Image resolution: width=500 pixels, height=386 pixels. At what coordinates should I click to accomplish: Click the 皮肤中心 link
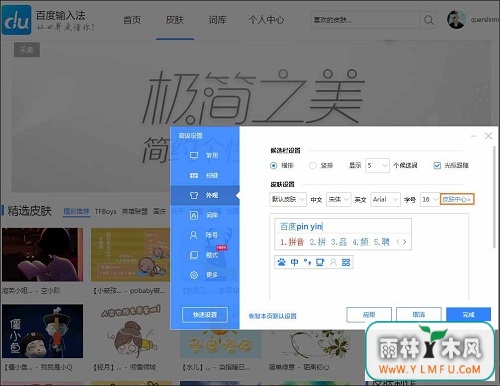(x=457, y=199)
